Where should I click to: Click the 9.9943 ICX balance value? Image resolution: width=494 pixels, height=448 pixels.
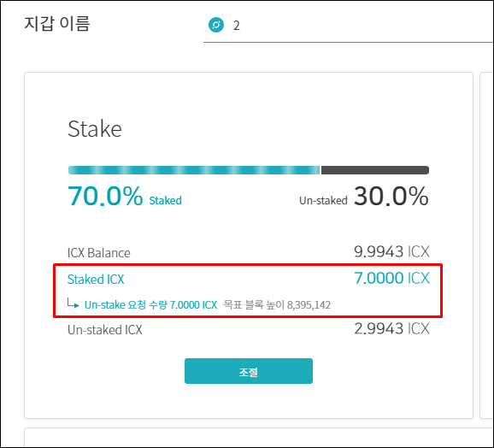pos(391,251)
